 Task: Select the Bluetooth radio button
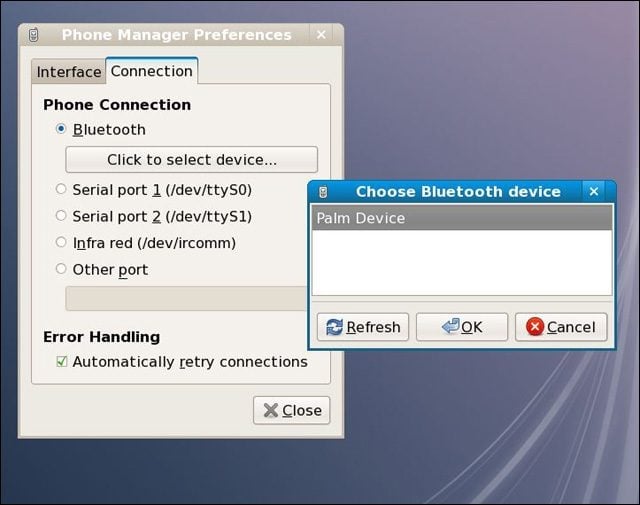pyautogui.click(x=61, y=129)
